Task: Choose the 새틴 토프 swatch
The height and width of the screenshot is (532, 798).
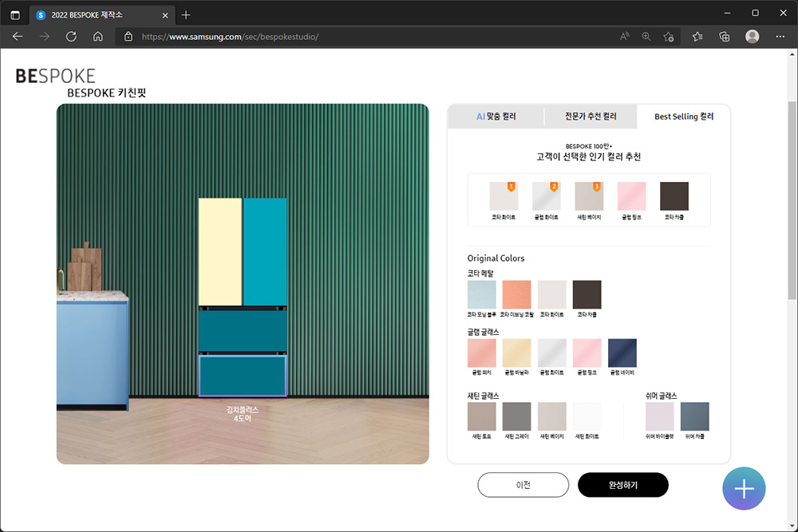Action: tap(481, 416)
